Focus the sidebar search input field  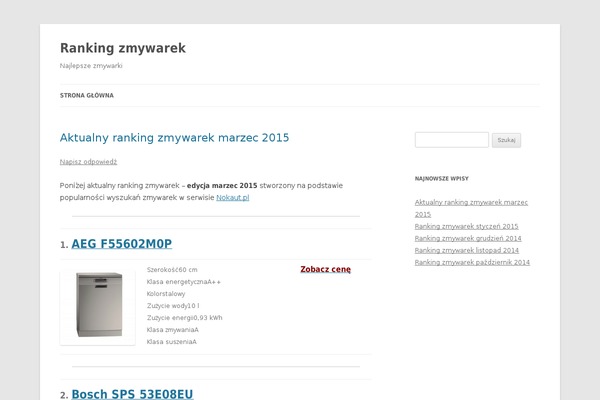pos(452,140)
